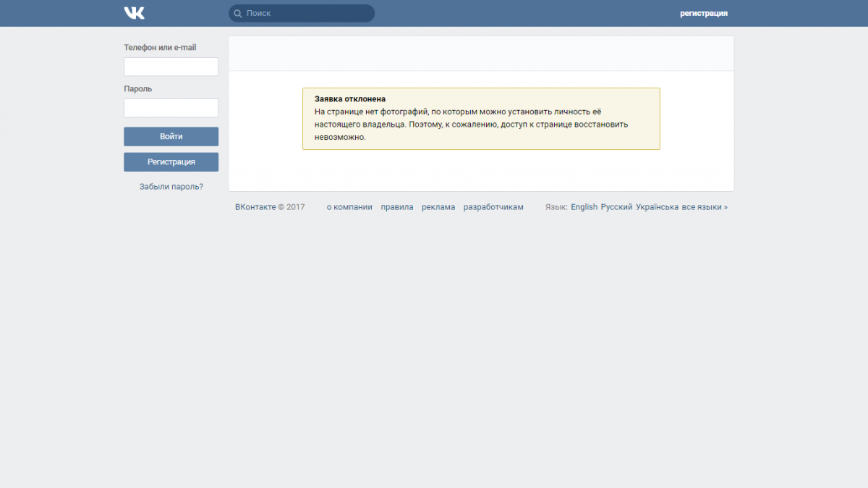868x488 pixels.
Task: Open the о компании footer link
Action: (x=349, y=207)
